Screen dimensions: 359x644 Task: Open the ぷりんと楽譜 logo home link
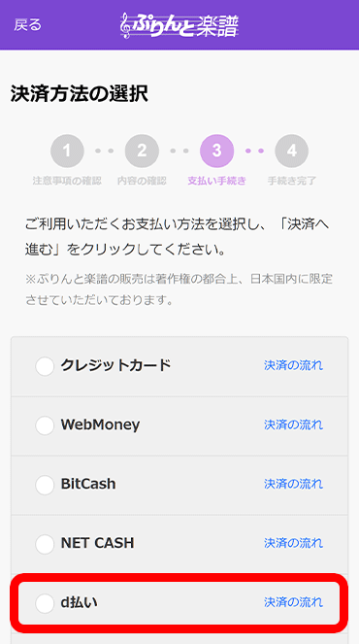pyautogui.click(x=179, y=25)
